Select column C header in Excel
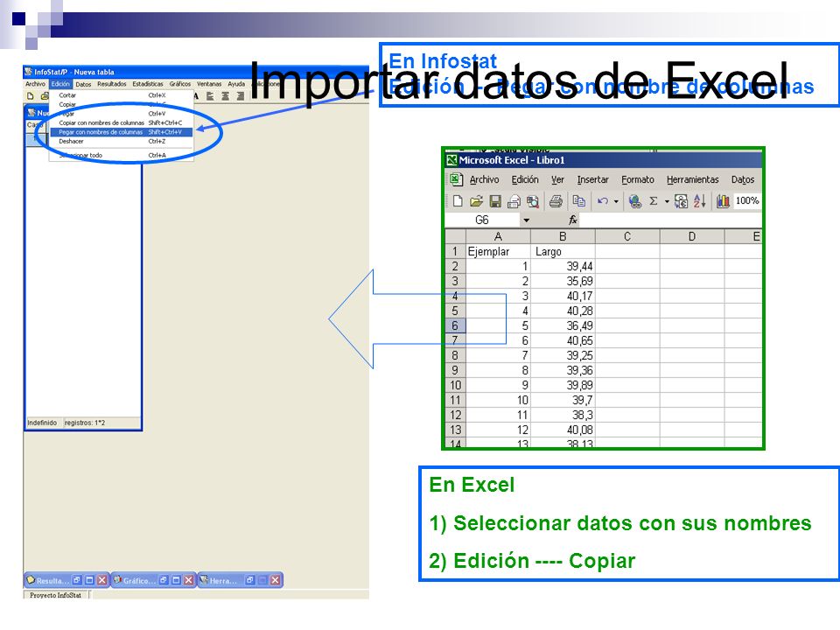 pos(627,236)
